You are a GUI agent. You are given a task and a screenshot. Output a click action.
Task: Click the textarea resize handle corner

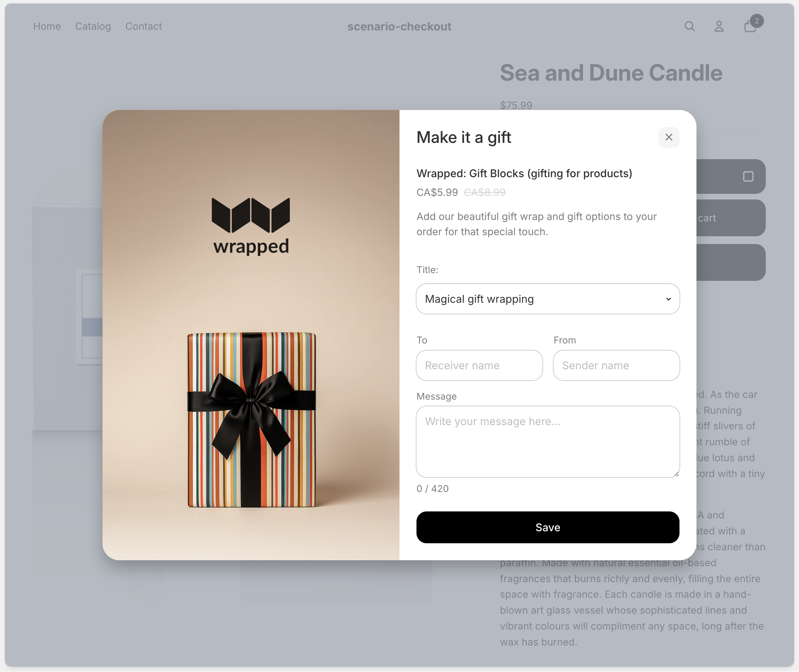676,474
